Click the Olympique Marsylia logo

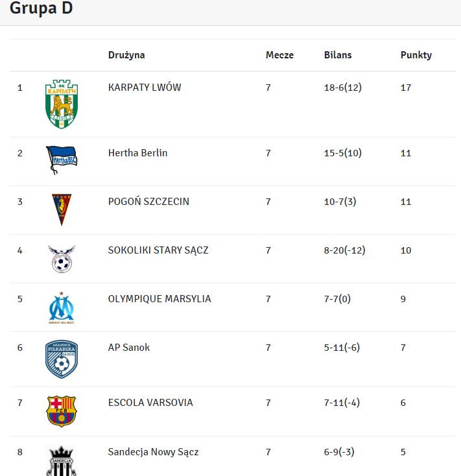(x=62, y=307)
